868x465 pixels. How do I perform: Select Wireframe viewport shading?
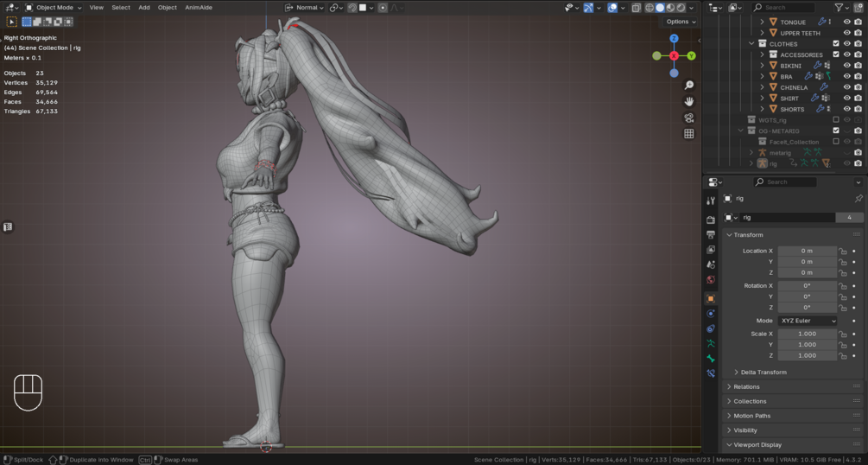point(649,8)
